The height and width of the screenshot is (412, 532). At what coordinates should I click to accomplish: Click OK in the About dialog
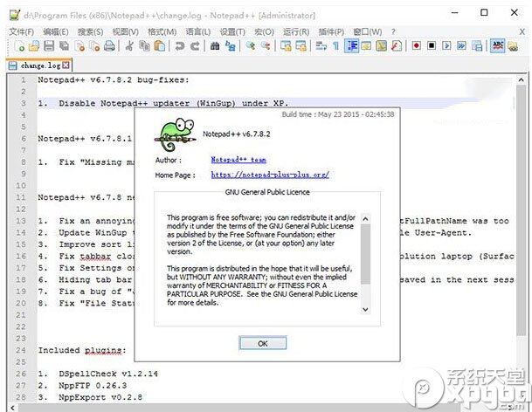coord(263,343)
